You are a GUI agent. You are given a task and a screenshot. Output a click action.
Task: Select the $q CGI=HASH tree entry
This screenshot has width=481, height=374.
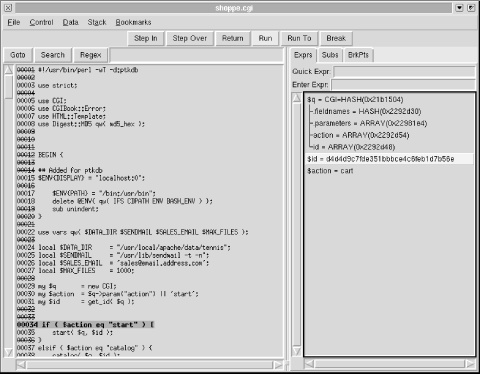(355, 100)
